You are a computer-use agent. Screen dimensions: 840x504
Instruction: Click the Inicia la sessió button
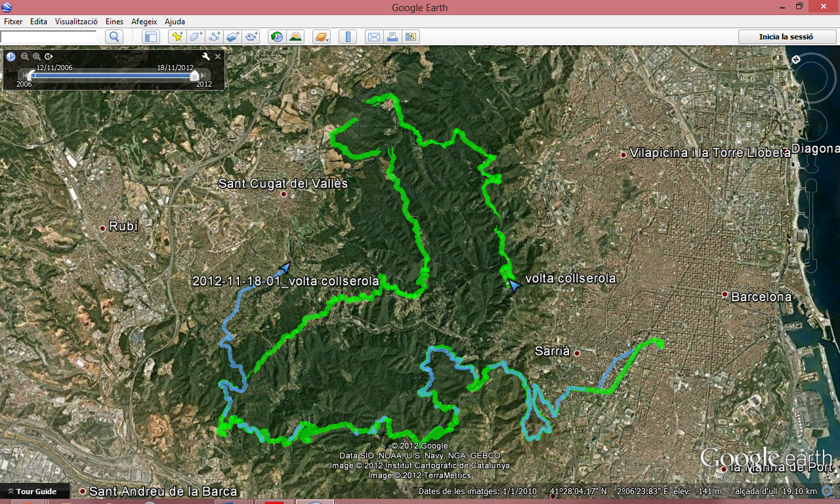pyautogui.click(x=786, y=37)
